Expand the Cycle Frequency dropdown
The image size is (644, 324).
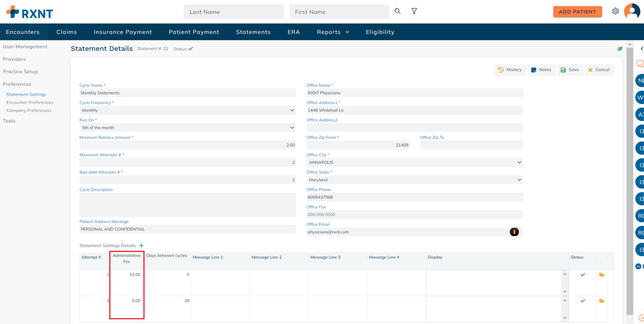tap(292, 110)
